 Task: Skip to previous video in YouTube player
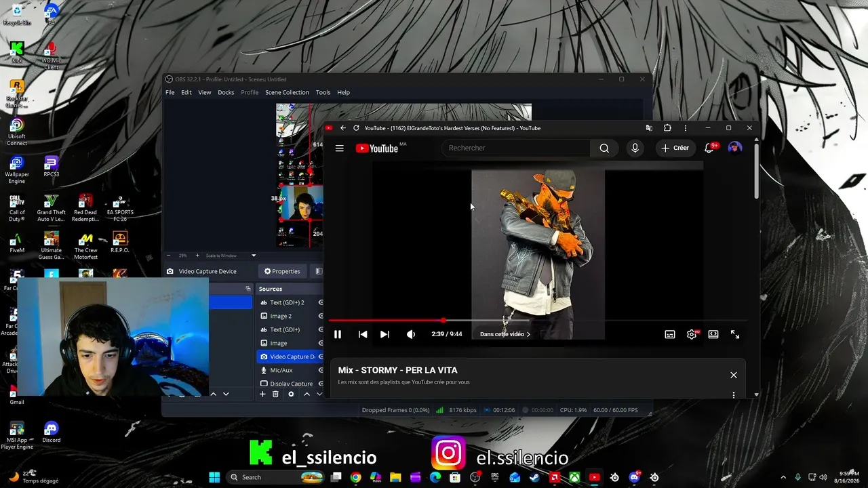tap(363, 334)
